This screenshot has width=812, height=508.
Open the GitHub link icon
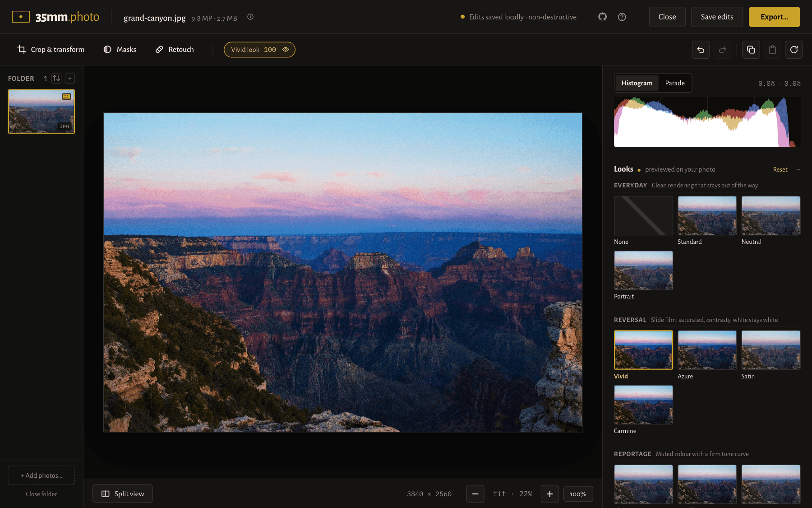(602, 17)
